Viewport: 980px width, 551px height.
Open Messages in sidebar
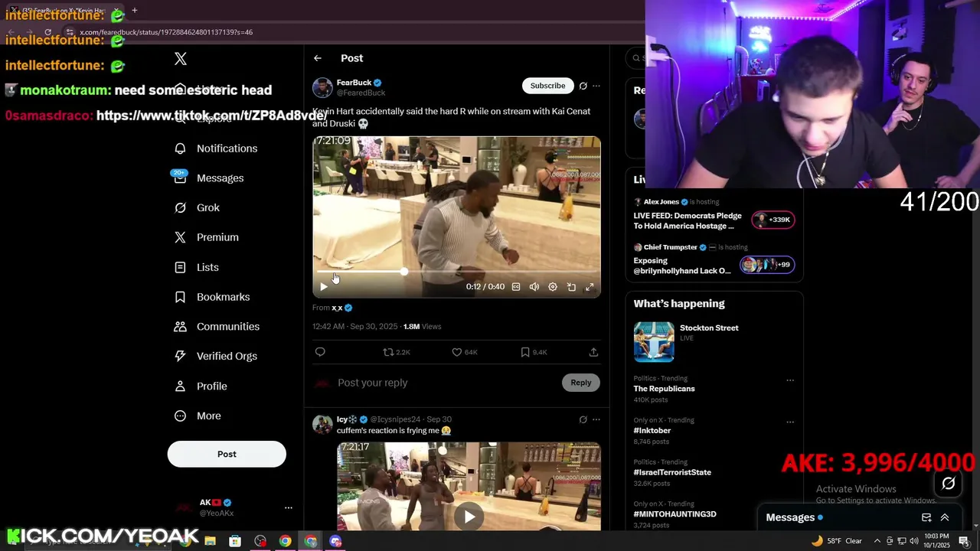click(208, 178)
